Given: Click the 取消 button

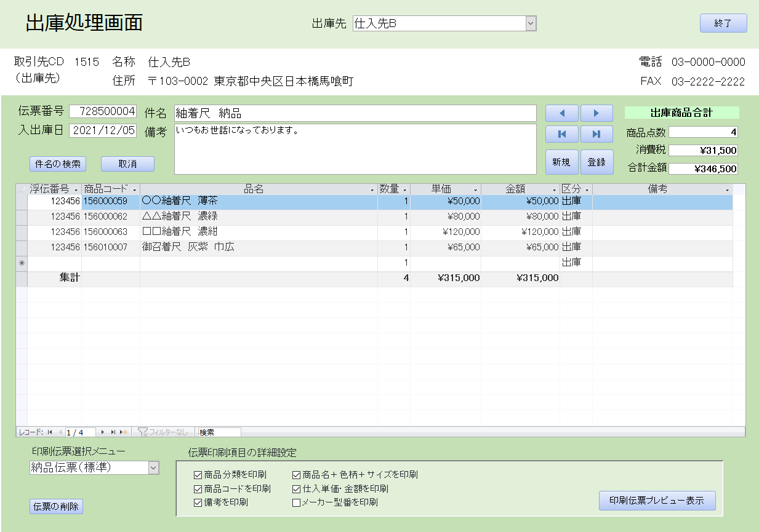Looking at the screenshot, I should [x=127, y=164].
